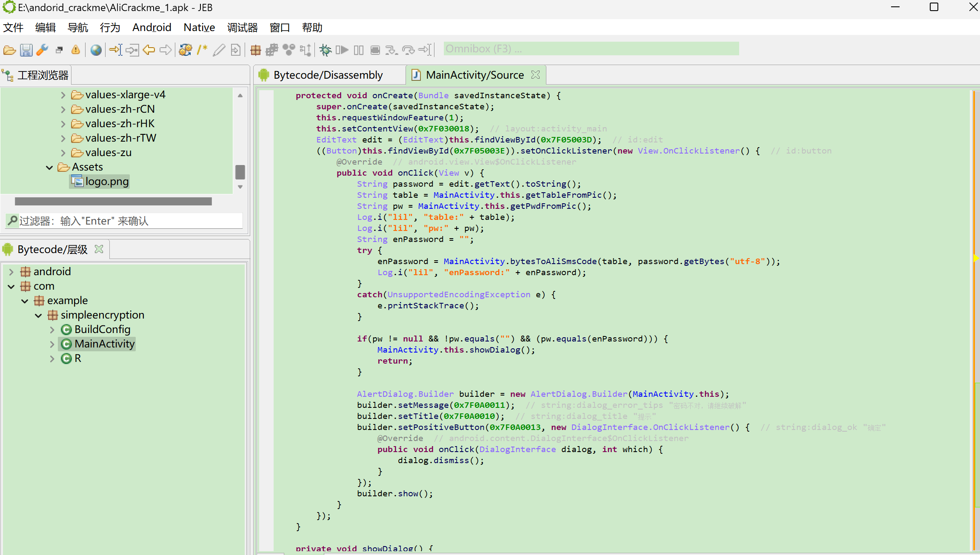Click the project tree horizontal scrollbar
Viewport: 980px width, 555px height.
coord(113,202)
